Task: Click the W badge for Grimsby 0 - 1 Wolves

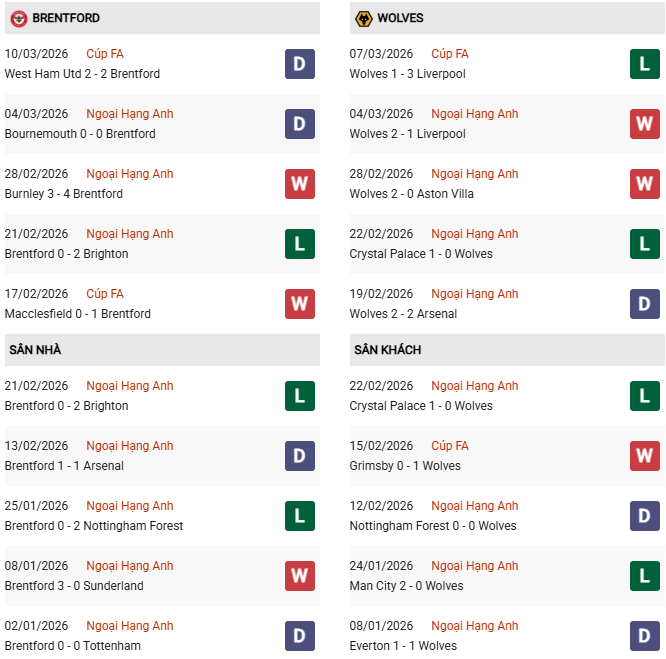Action: coord(644,456)
